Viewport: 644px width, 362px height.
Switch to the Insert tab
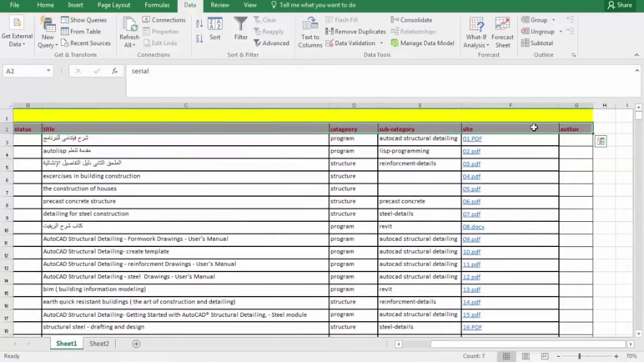point(75,5)
